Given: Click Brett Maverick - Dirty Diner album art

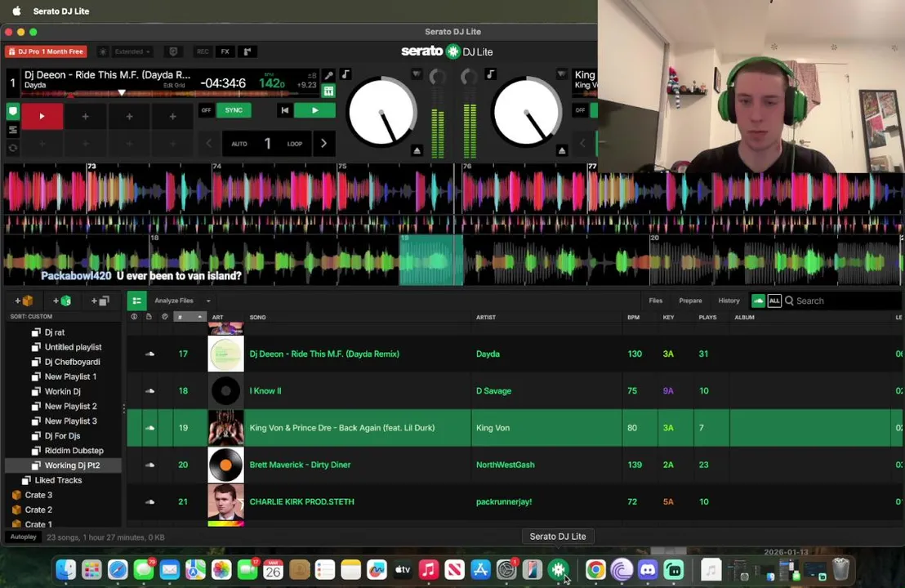Looking at the screenshot, I should [x=225, y=465].
